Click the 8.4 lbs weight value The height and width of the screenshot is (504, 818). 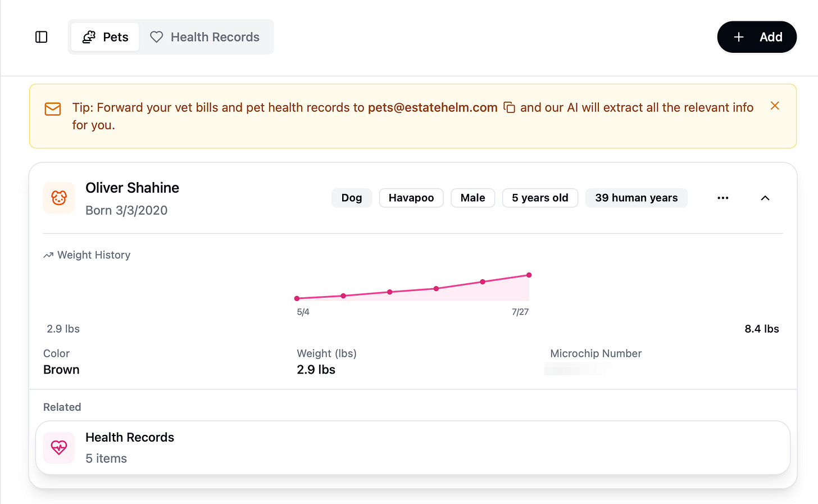762,329
